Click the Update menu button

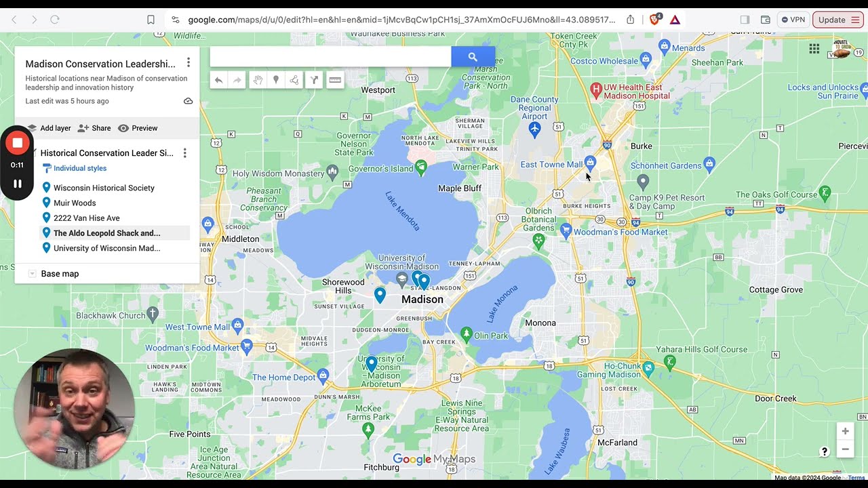(x=837, y=20)
